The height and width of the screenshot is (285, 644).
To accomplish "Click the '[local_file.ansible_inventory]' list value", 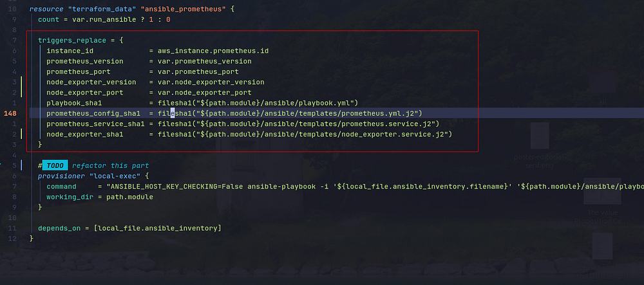I will click(157, 228).
